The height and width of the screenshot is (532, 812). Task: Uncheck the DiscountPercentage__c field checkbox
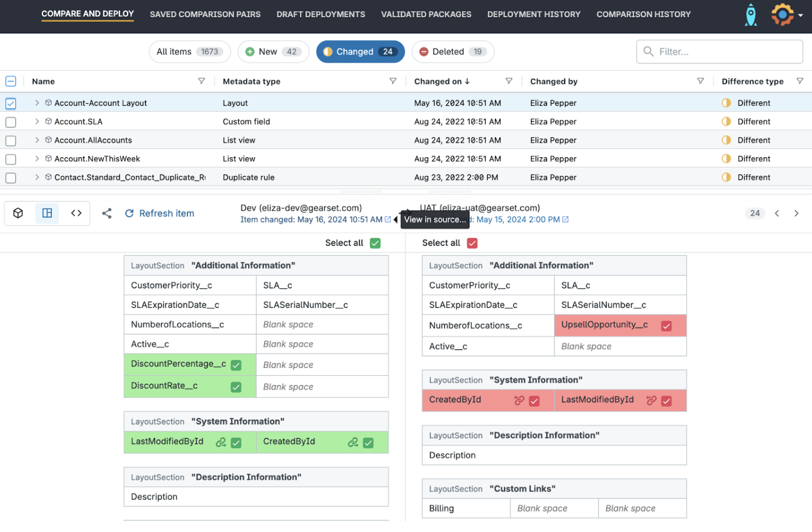[x=236, y=365]
